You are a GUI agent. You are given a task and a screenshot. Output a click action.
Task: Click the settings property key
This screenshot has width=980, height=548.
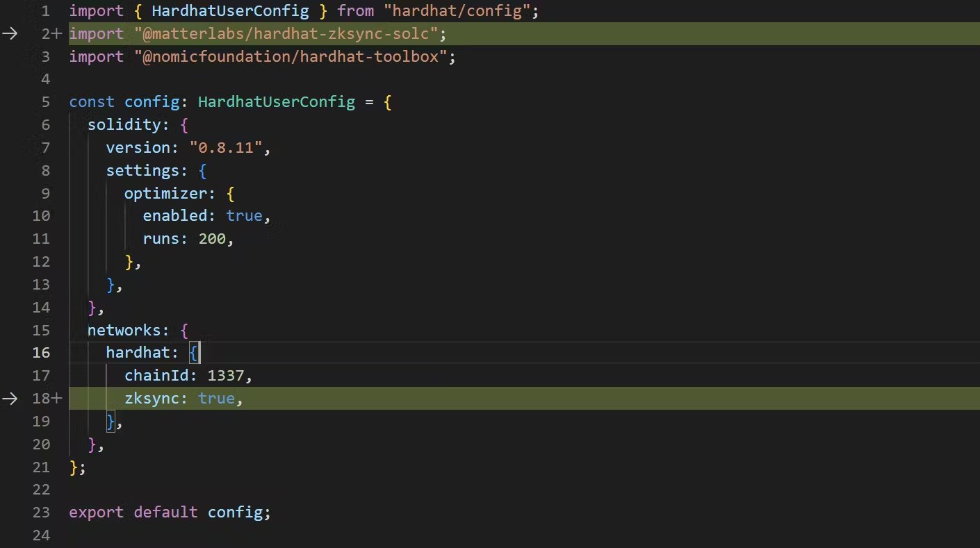(142, 171)
